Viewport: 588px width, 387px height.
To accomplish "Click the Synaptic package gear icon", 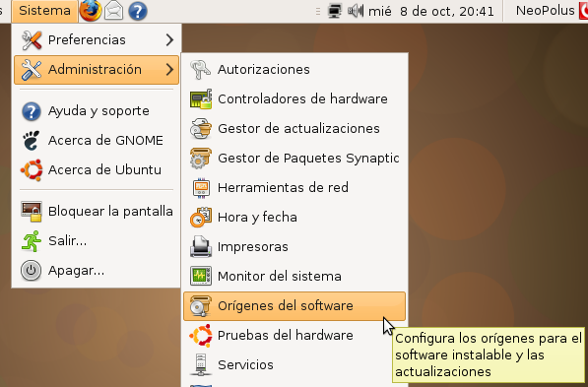I will (x=201, y=159).
